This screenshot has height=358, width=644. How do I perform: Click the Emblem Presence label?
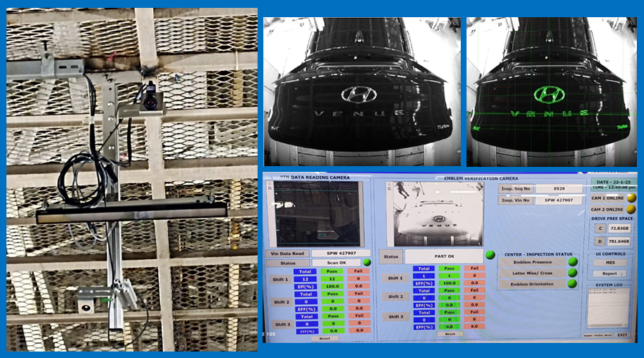point(532,262)
